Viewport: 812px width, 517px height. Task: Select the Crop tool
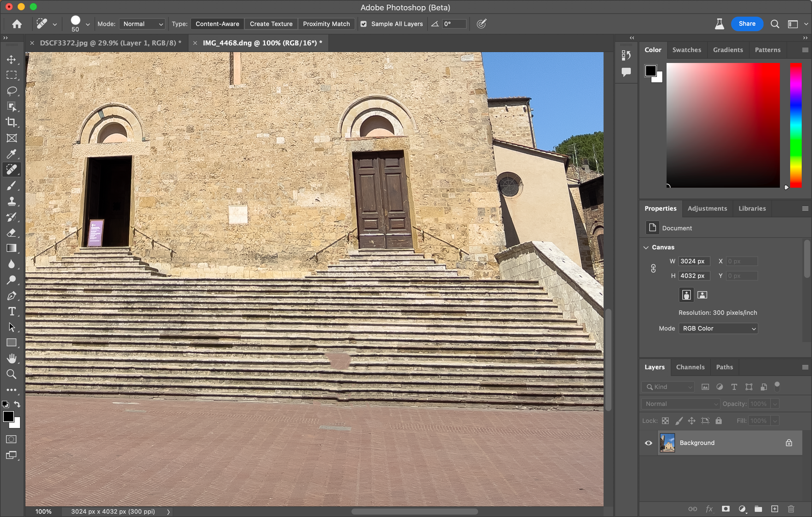pyautogui.click(x=12, y=122)
